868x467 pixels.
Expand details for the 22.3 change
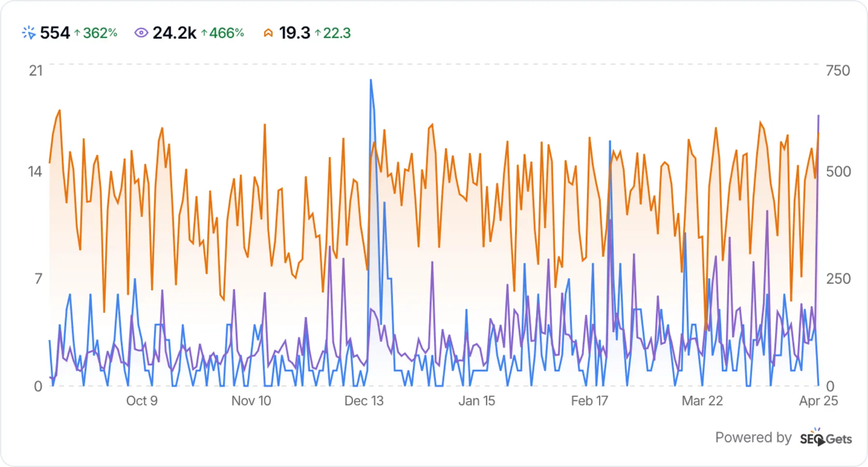click(x=336, y=33)
